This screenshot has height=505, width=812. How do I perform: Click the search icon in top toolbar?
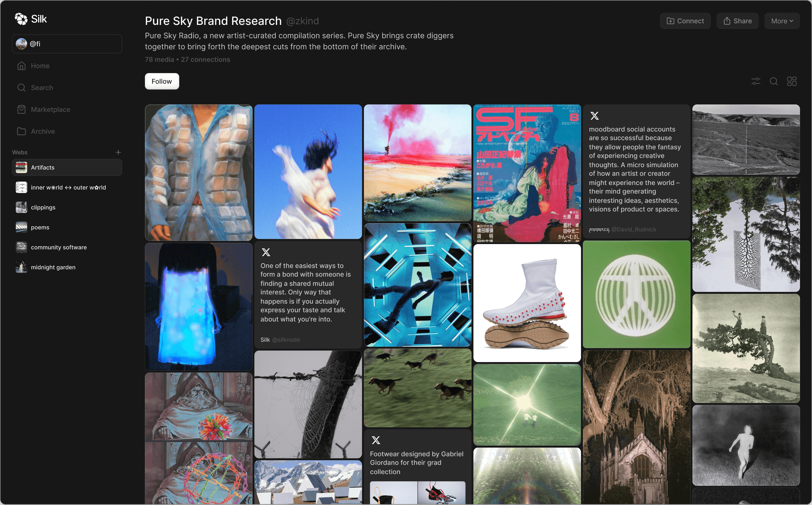[x=773, y=81]
